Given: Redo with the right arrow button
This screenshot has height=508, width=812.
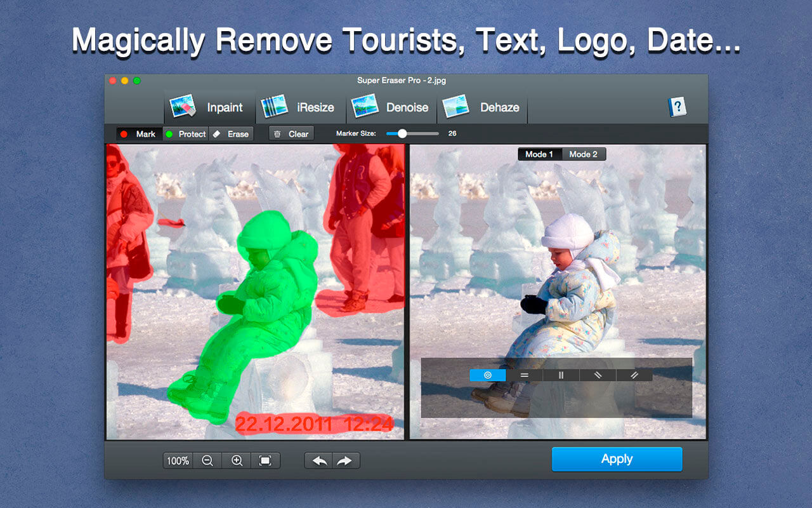Looking at the screenshot, I should click(346, 461).
